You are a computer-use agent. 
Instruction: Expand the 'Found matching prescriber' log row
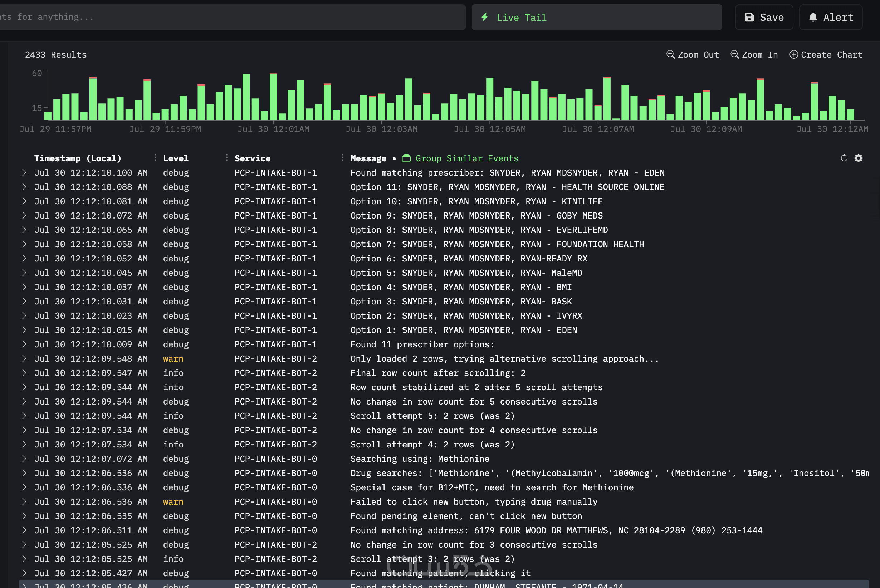[24, 172]
